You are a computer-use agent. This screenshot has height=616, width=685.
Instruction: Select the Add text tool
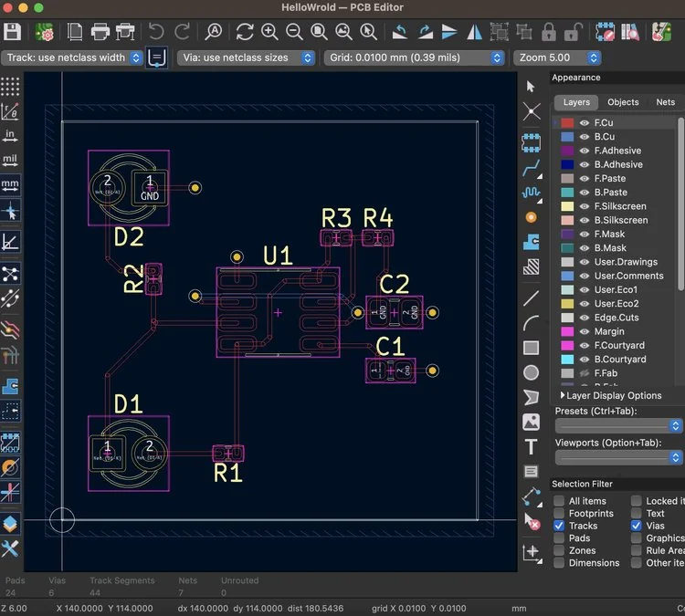(532, 446)
